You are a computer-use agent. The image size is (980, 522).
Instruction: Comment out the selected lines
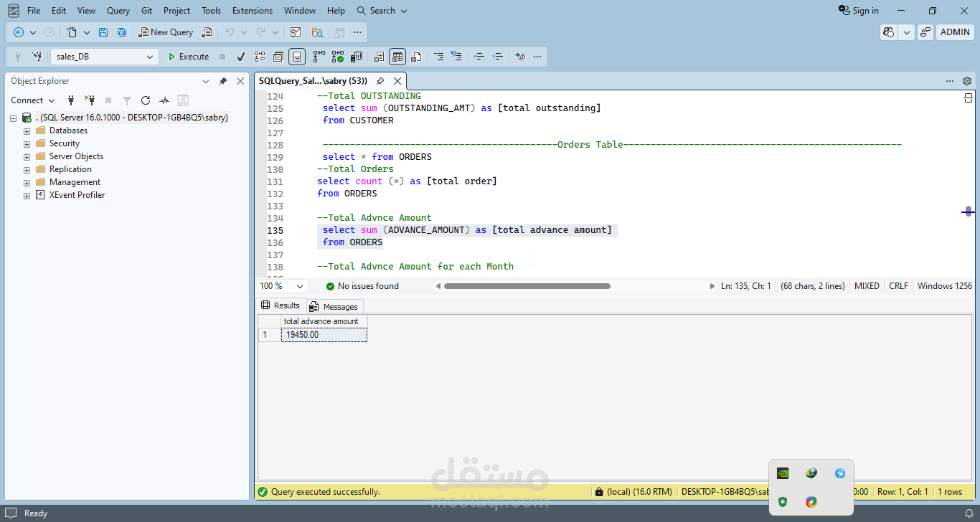point(438,57)
